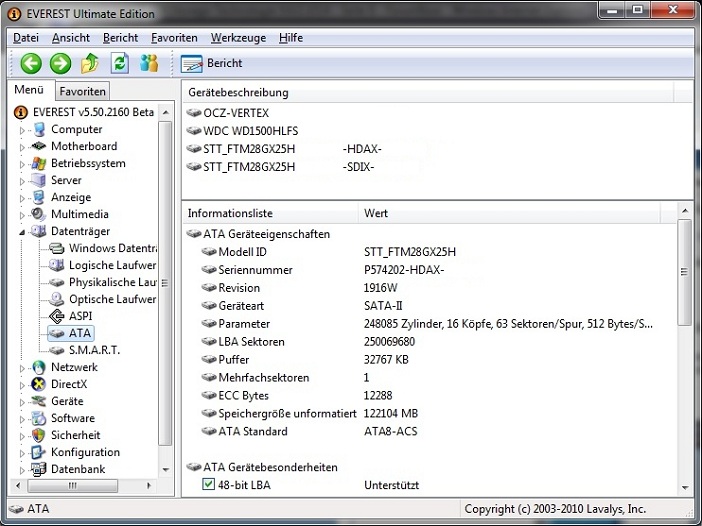Expand the Motherboard tree node
This screenshot has height=526, width=702.
[22, 147]
